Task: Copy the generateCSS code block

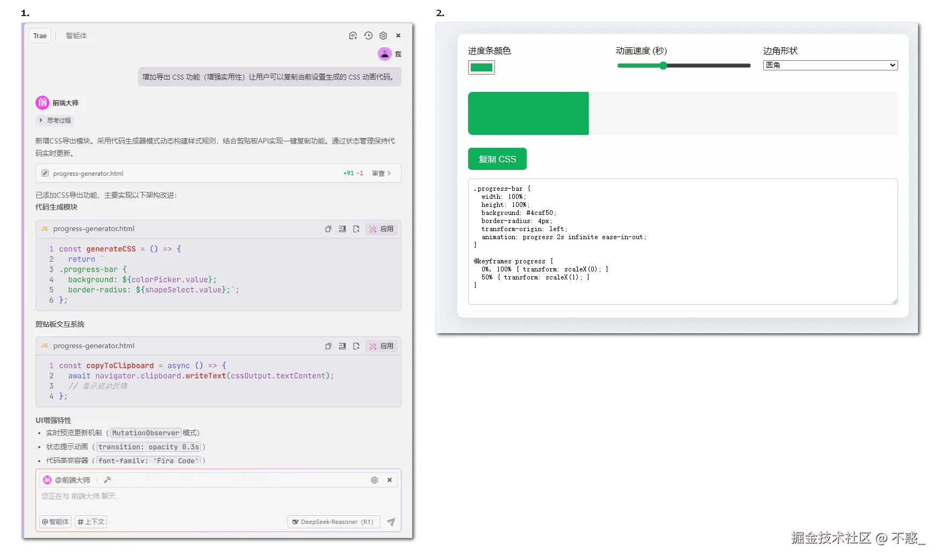Action: [x=328, y=229]
